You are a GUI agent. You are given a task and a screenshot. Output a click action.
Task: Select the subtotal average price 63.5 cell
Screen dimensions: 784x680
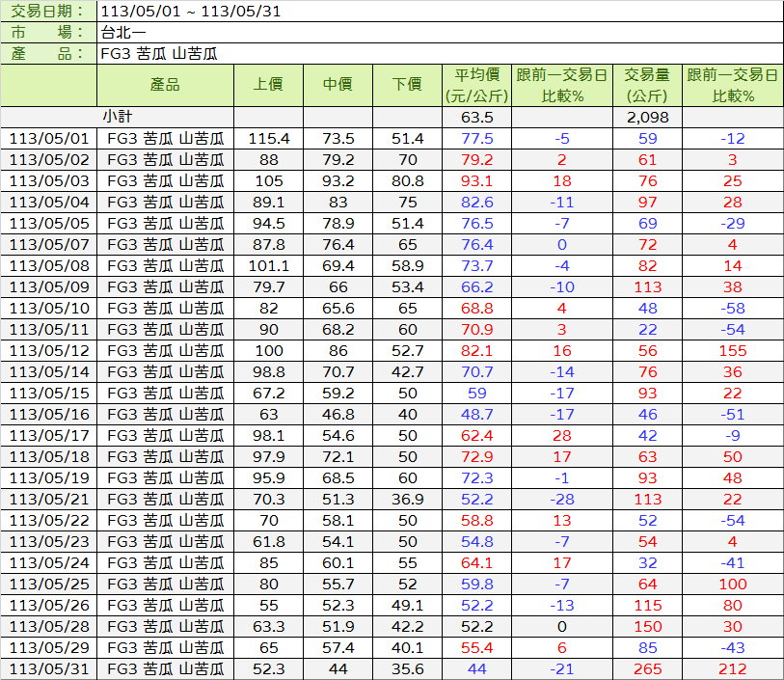click(476, 118)
